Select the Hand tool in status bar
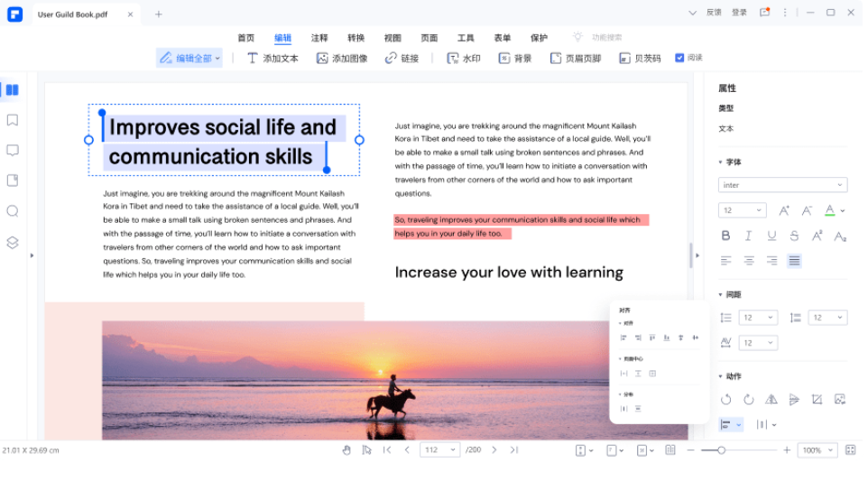868x482 pixels. [346, 450]
